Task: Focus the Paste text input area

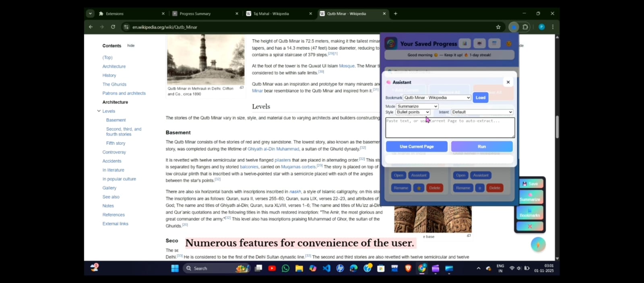Action: coord(450,127)
